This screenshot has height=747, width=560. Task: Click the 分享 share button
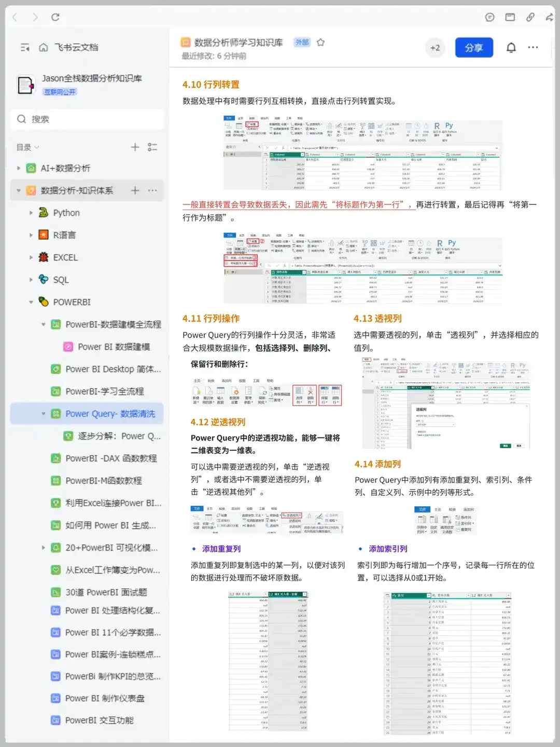click(x=474, y=47)
